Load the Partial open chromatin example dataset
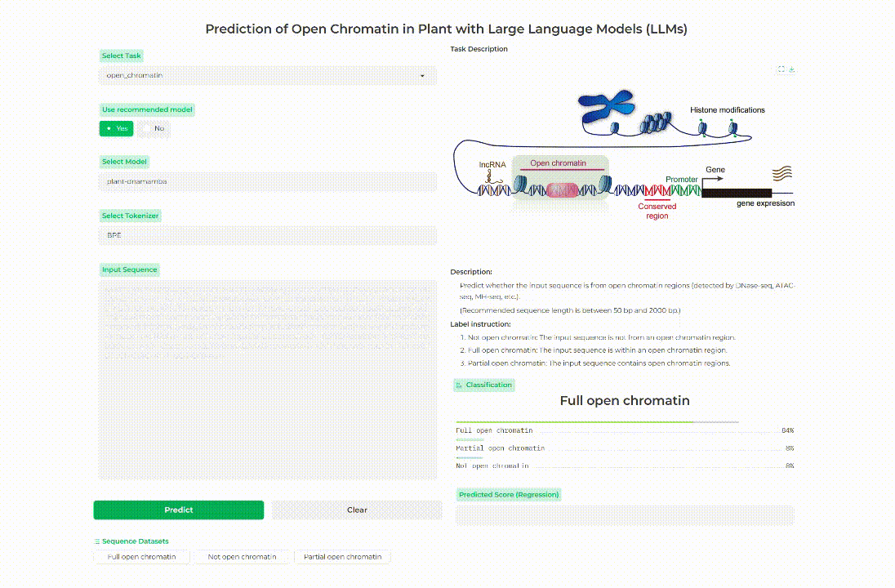This screenshot has height=588, width=895. (342, 557)
